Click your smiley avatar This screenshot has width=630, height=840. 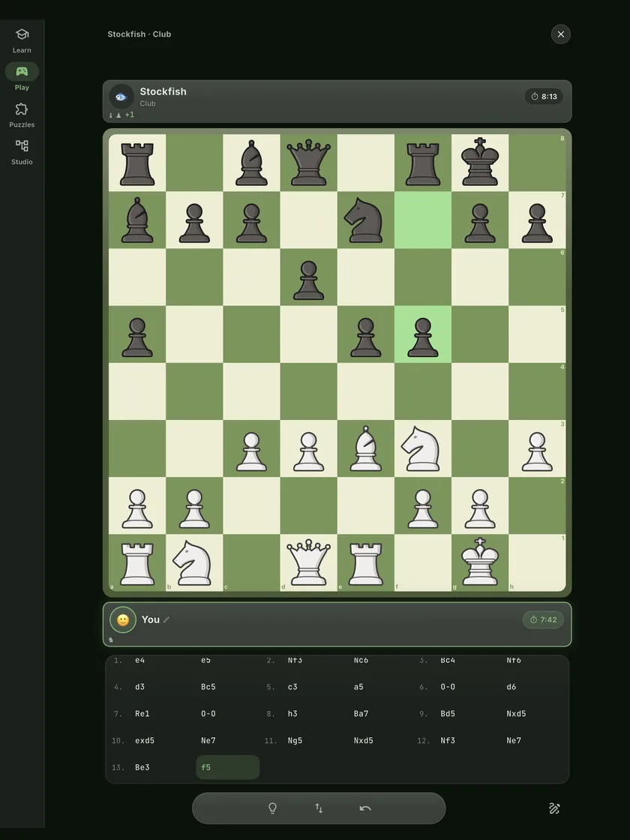coord(123,619)
